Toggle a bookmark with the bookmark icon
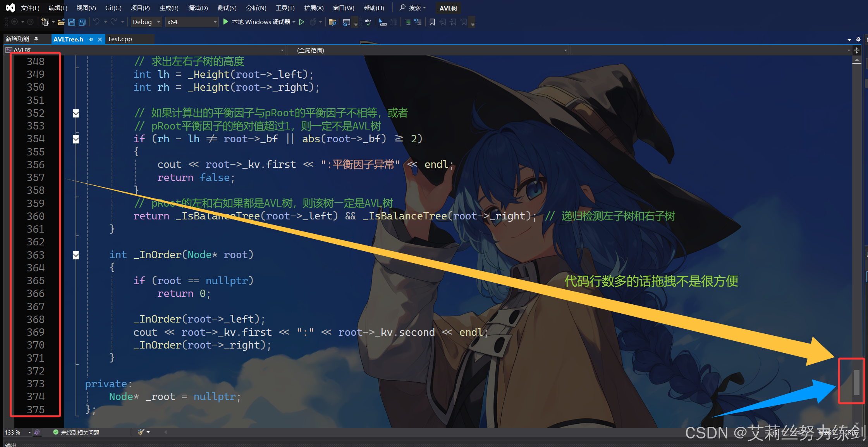868x447 pixels. click(432, 22)
